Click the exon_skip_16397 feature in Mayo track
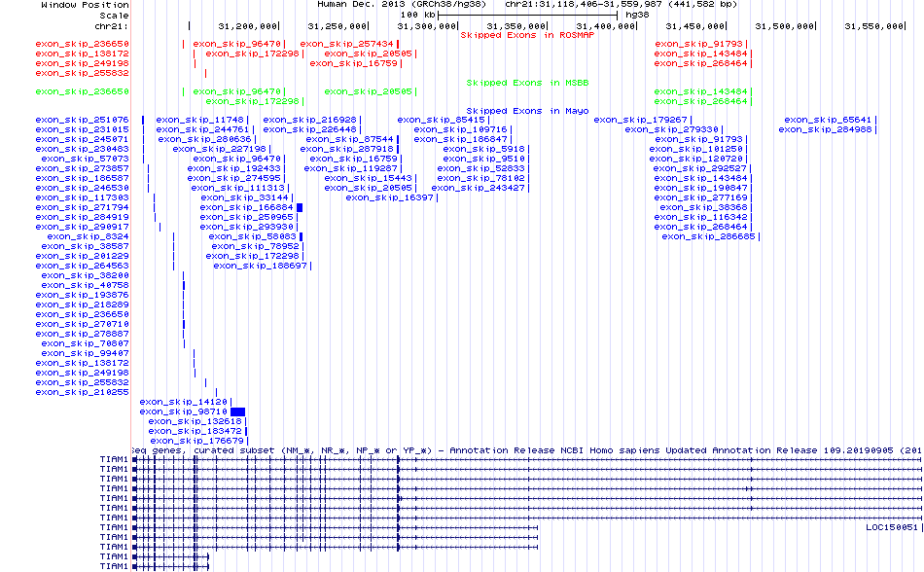924x572 pixels. click(x=390, y=197)
